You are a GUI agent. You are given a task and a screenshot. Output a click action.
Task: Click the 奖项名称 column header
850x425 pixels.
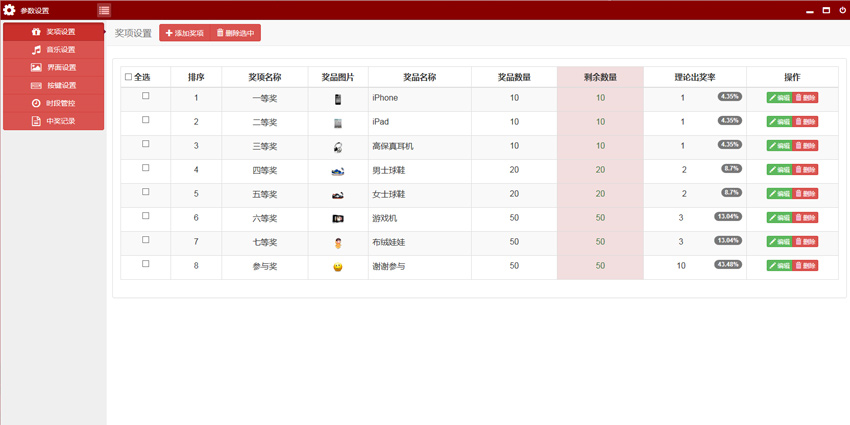[265, 78]
